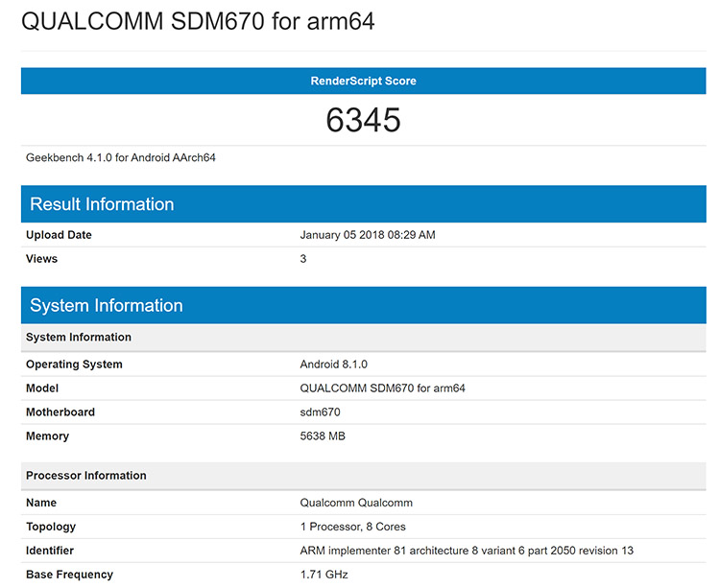This screenshot has height=588, width=720.
Task: Click the Memory value 5638 MB
Action: click(x=323, y=435)
